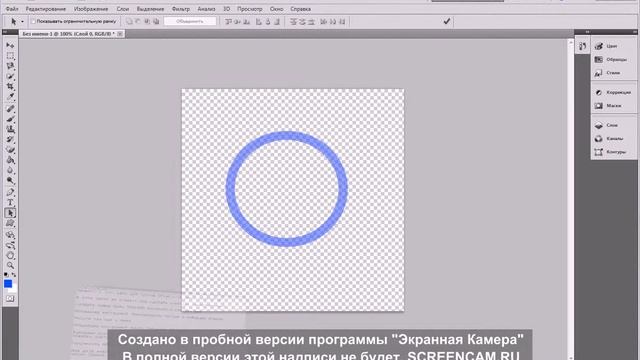Select the Dodge tool
Screen dimensions: 640x360
pos(10,180)
